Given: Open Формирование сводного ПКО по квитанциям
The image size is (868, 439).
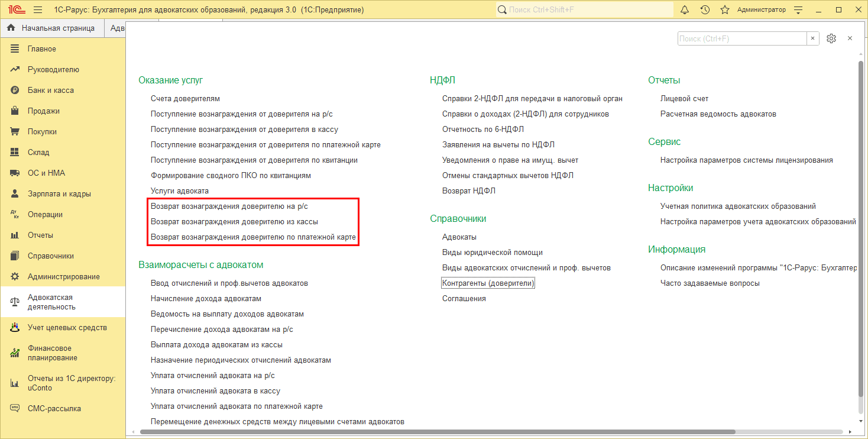Looking at the screenshot, I should [x=231, y=175].
